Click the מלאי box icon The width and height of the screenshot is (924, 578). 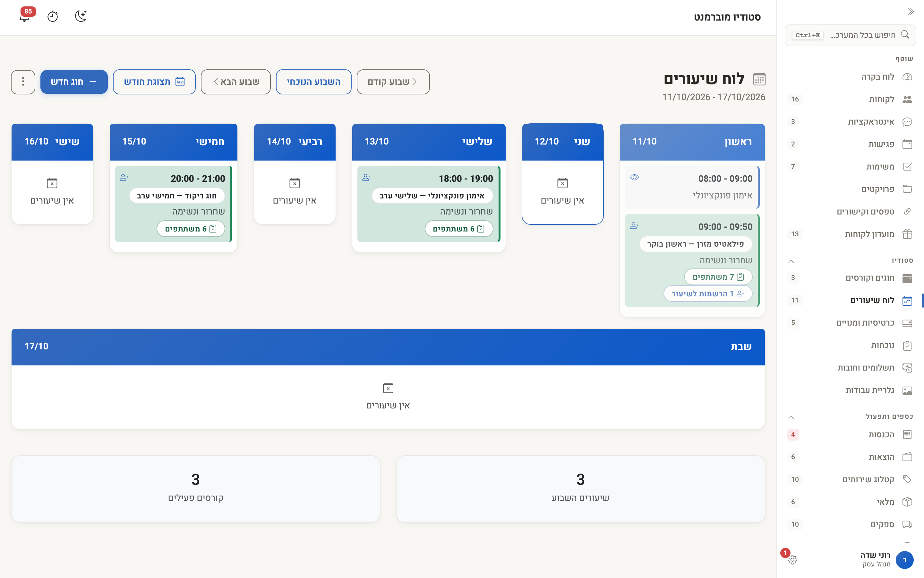[x=907, y=502]
